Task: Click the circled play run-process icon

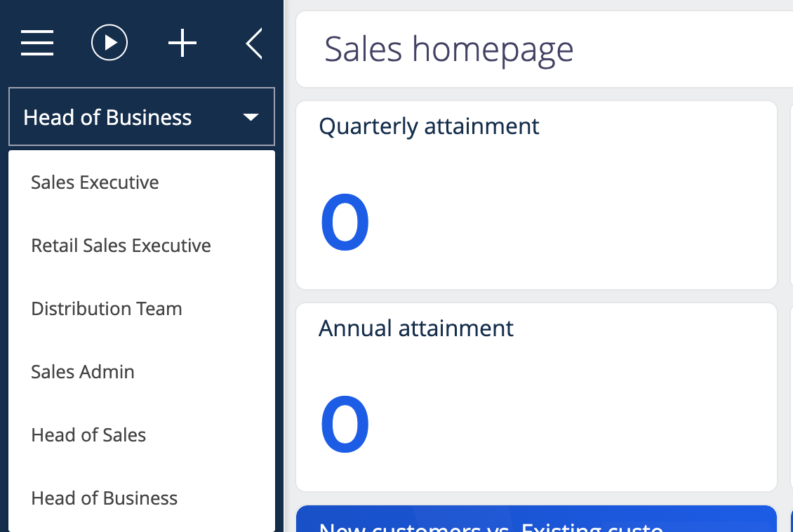Action: 109,43
